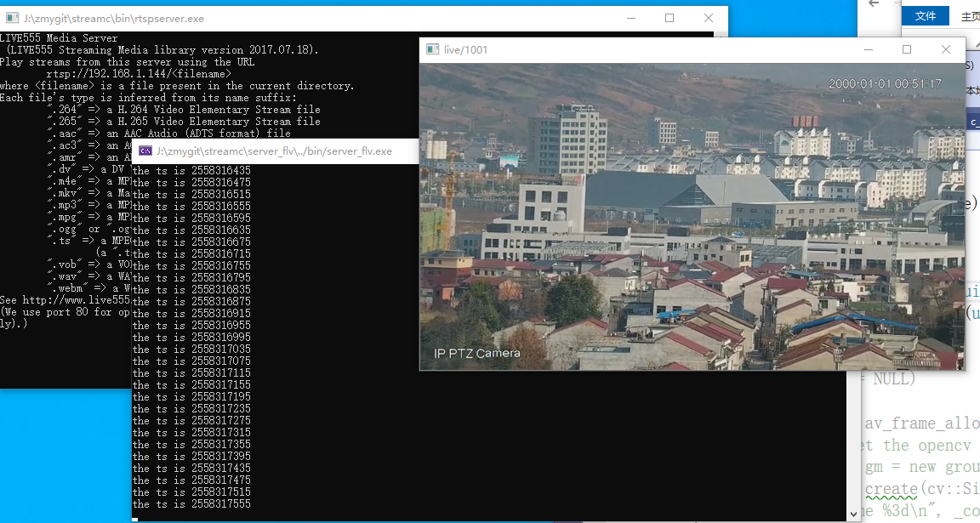This screenshot has width=980, height=523.
Task: Click line 'the ts is 2558317555'
Action: (191, 503)
